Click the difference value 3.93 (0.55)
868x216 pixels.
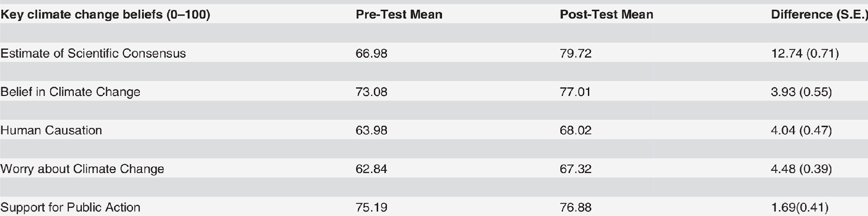801,92
